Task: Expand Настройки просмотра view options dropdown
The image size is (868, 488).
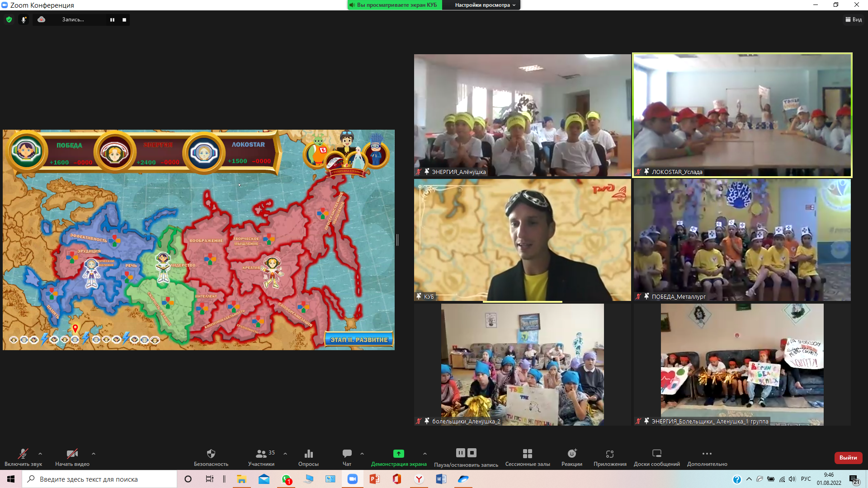Action: pyautogui.click(x=485, y=5)
